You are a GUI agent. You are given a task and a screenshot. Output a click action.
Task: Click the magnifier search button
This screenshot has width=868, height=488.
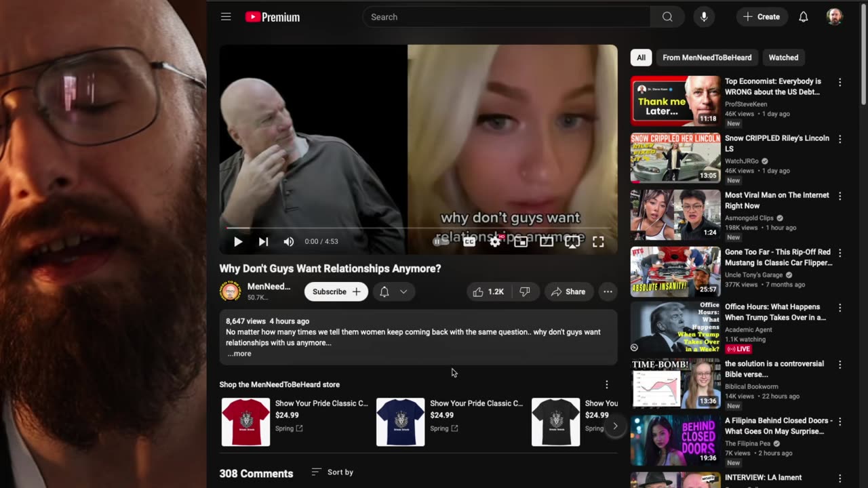point(667,17)
